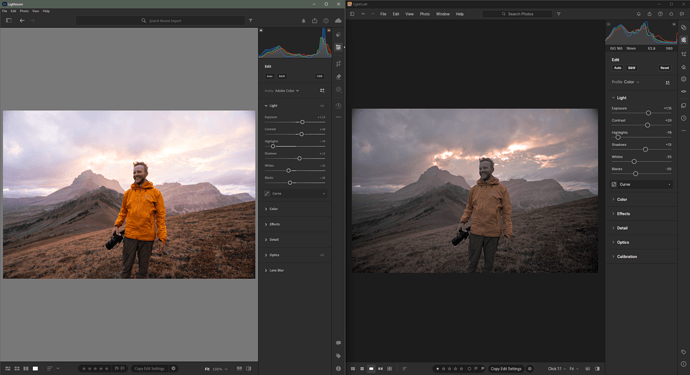This screenshot has height=375, width=690.
Task: Open notifications bell in Lightroom toolbar
Action: (x=303, y=21)
